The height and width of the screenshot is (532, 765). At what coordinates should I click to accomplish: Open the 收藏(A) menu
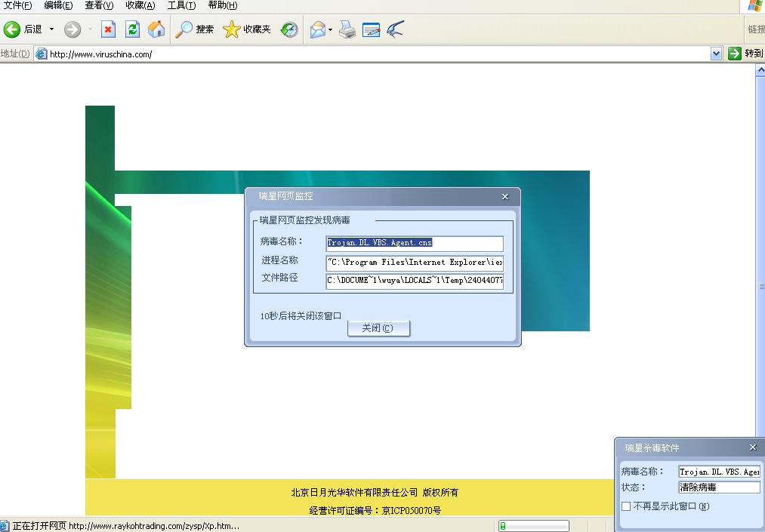point(140,5)
